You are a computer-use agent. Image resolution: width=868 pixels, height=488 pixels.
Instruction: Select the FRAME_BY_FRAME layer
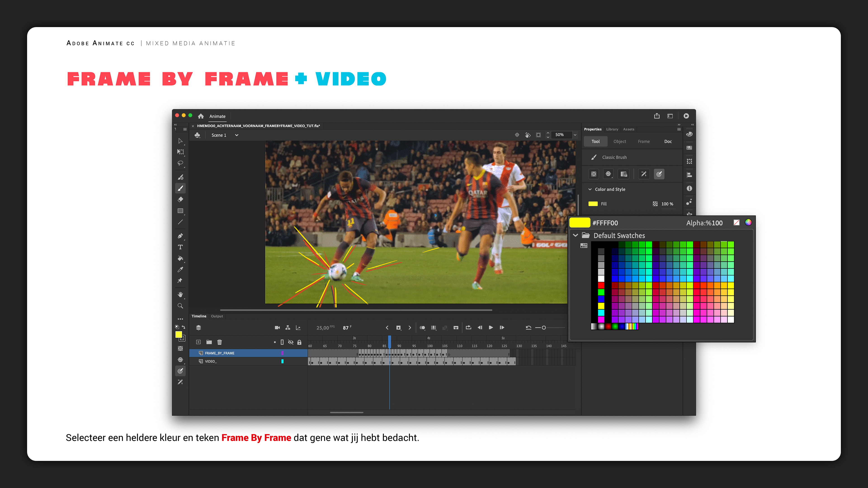220,353
